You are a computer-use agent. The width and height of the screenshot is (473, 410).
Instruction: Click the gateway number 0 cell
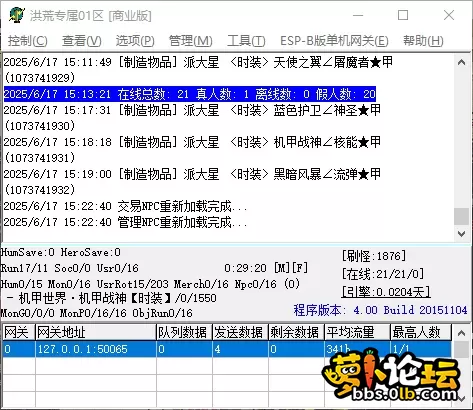[19, 349]
